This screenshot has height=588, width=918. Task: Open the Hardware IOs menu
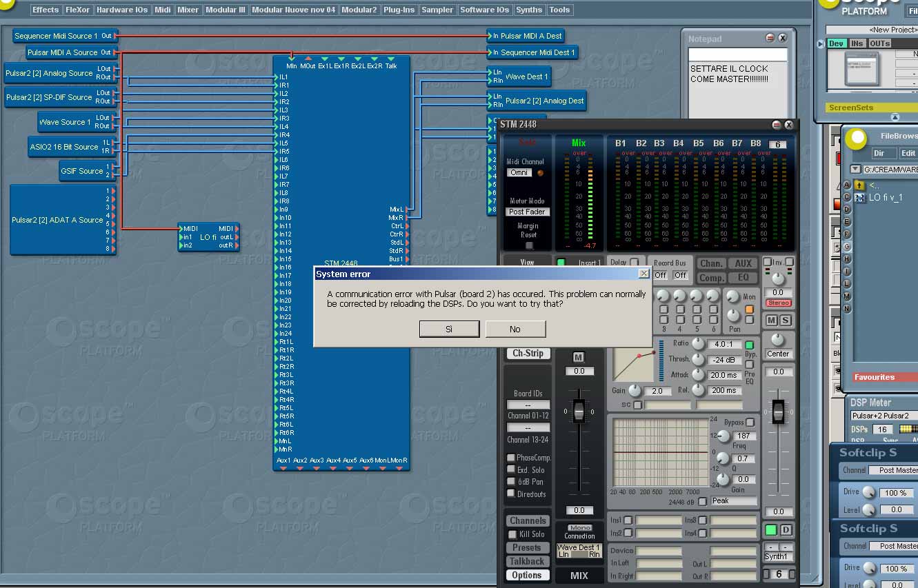(122, 10)
